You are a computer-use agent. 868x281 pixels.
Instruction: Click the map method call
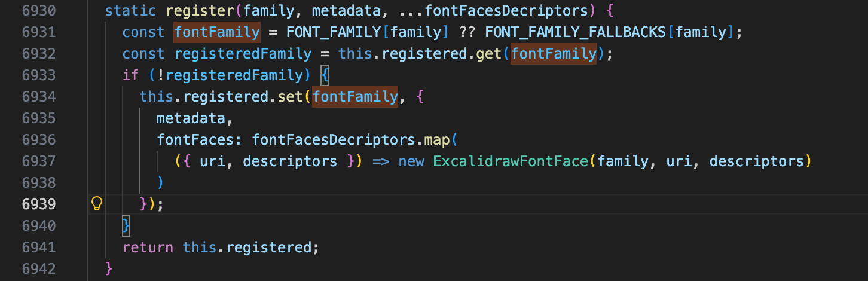point(437,139)
